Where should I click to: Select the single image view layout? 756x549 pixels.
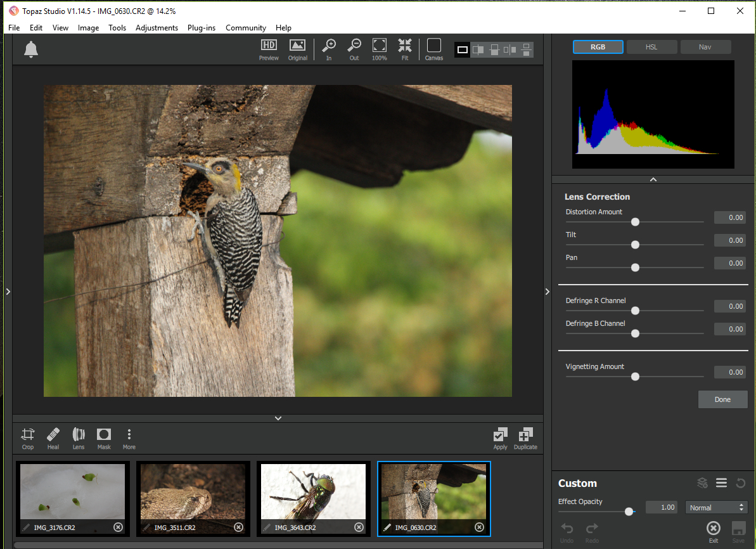tap(463, 49)
